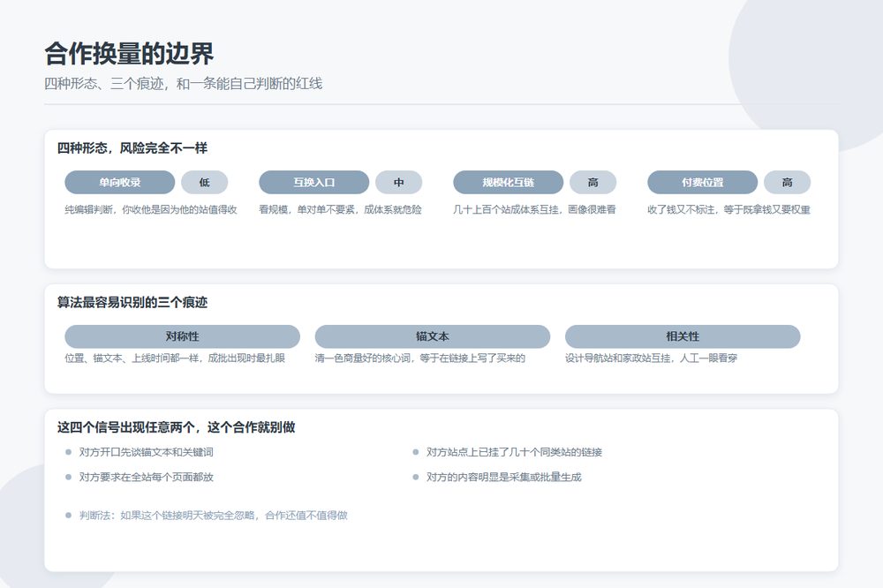Click the text 位置、锚文本、上线时间都一样
Viewport: 883px width, 588px height.
pos(132,358)
